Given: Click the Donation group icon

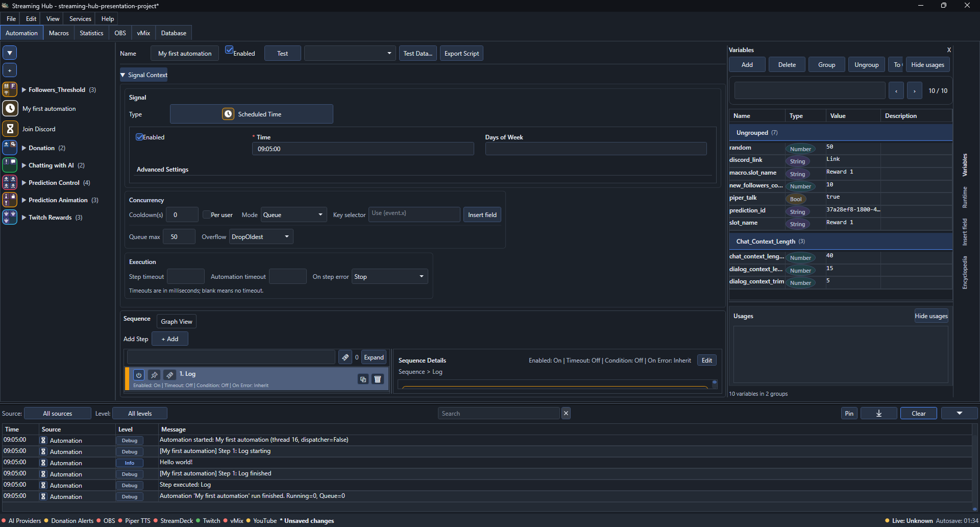Looking at the screenshot, I should coord(10,148).
